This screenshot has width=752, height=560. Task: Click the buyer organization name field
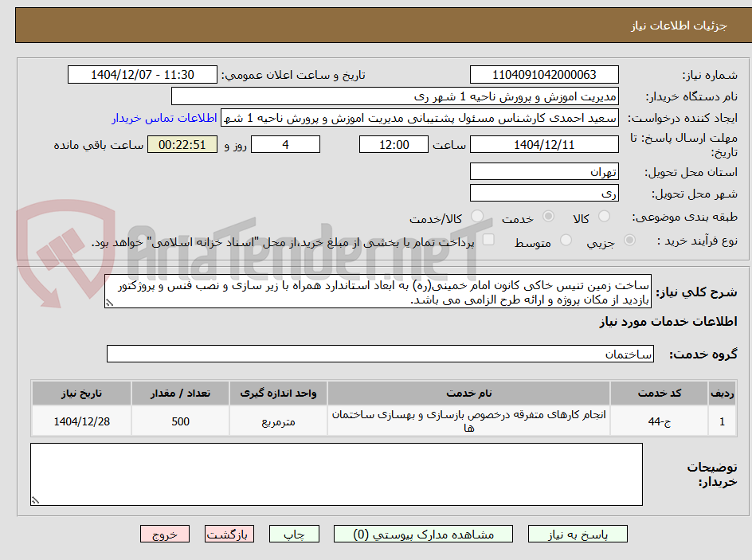(394, 96)
